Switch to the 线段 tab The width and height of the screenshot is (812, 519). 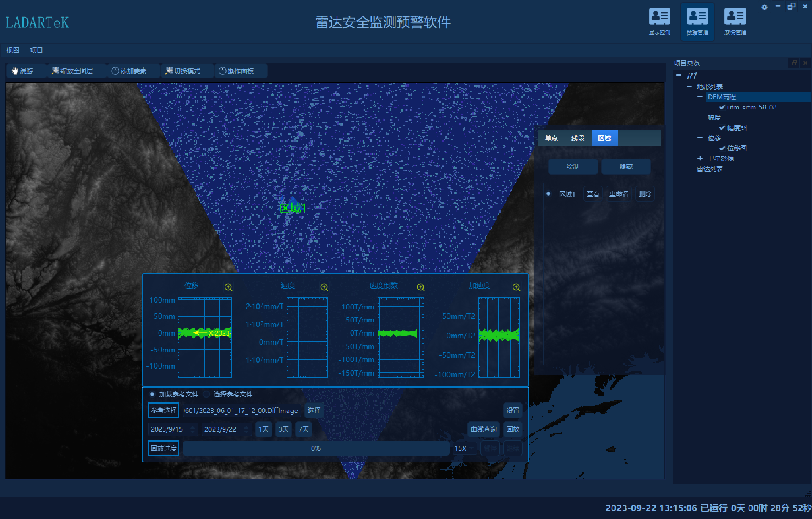(x=578, y=138)
